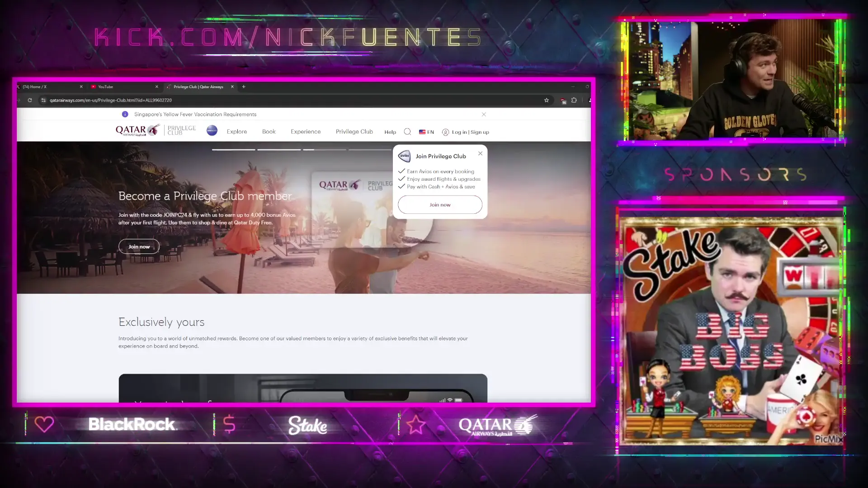This screenshot has width=868, height=488.
Task: Reload the current page
Action: [x=29, y=100]
